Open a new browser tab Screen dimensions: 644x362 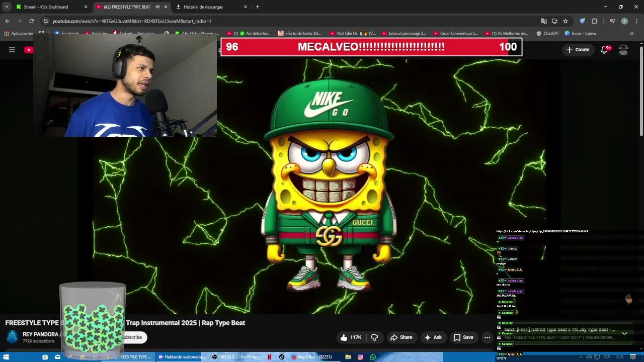[258, 7]
